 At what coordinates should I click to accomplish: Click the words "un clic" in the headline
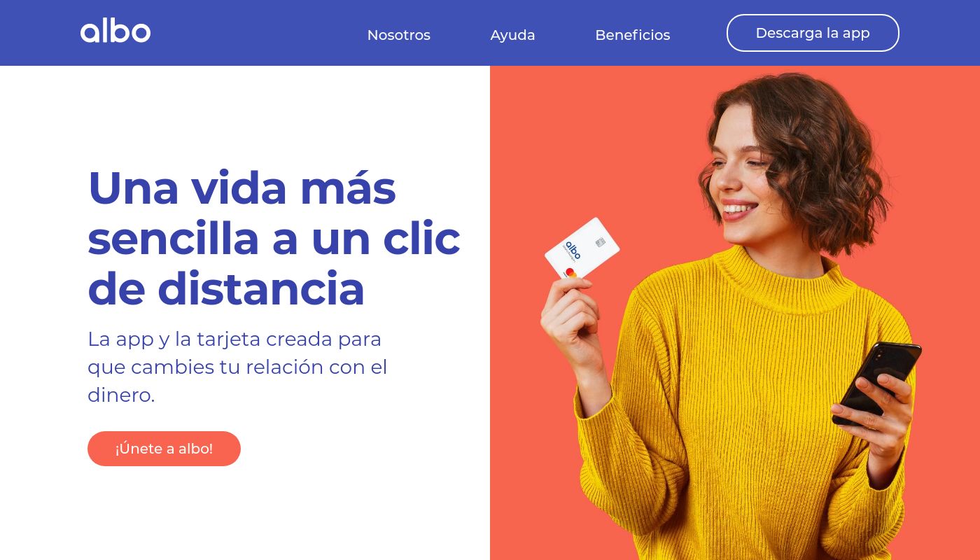386,239
